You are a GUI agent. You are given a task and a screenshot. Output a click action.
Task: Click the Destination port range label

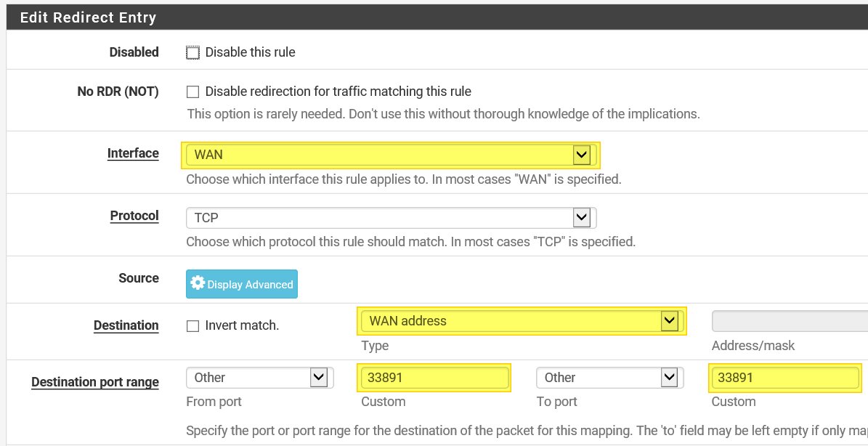coord(95,382)
